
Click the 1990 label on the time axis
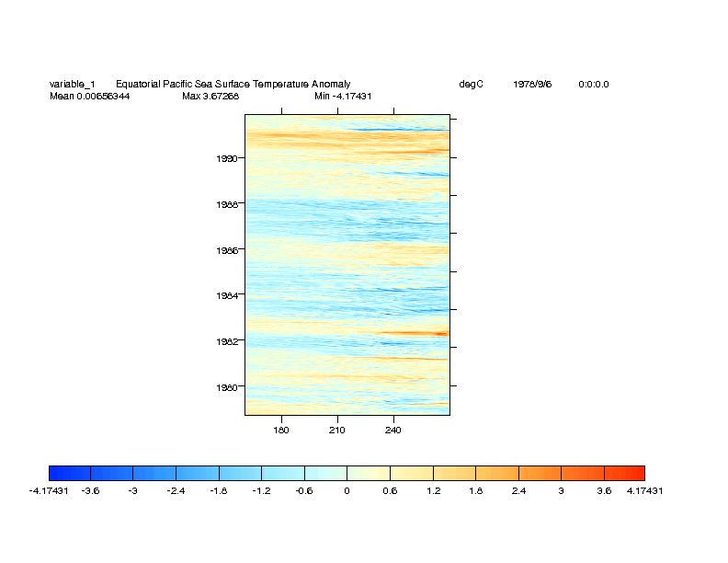pos(227,158)
